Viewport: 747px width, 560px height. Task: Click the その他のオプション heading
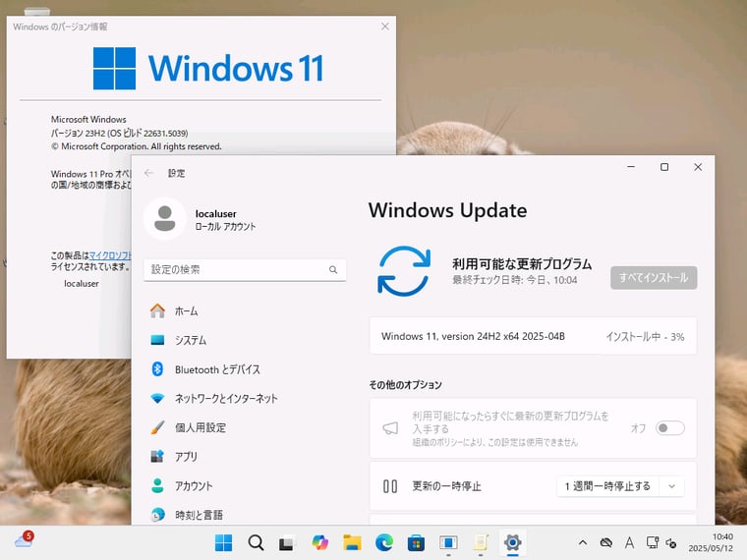405,385
